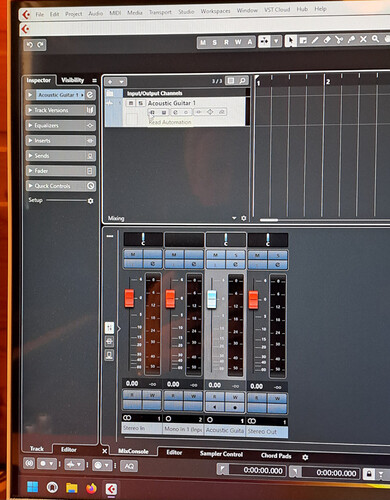Screen dimensions: 390x500
Task: Open the Mixing section dropdown arrow
Action: [234, 218]
